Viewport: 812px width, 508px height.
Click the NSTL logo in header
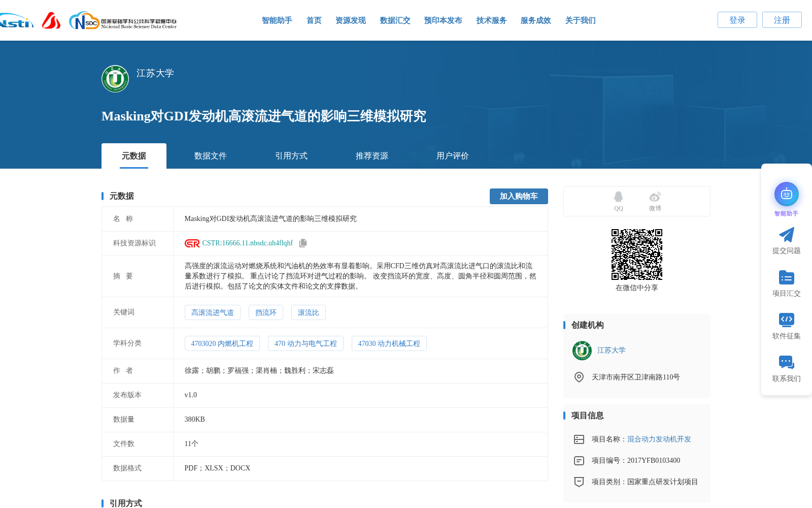[x=17, y=21]
